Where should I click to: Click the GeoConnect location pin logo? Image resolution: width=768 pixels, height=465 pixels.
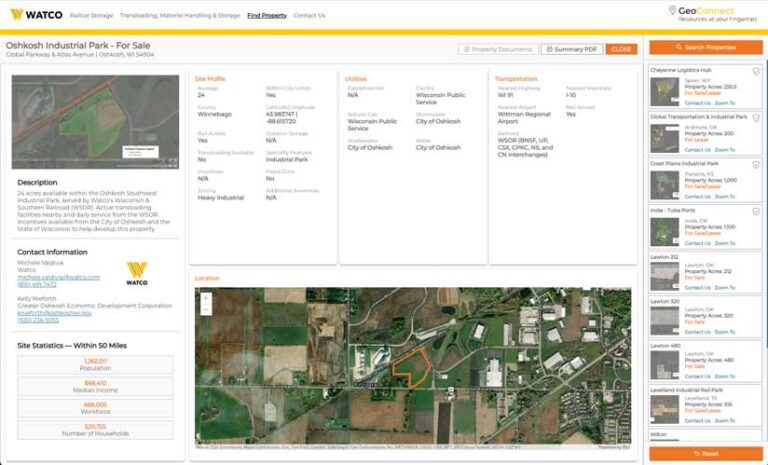[672, 10]
